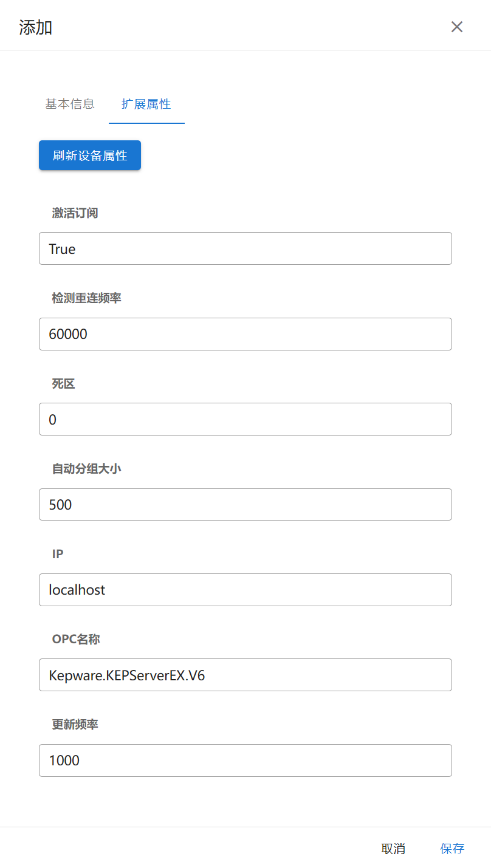This screenshot has height=868, width=491.
Task: Click the OPC名称 label text
Action: tap(76, 640)
